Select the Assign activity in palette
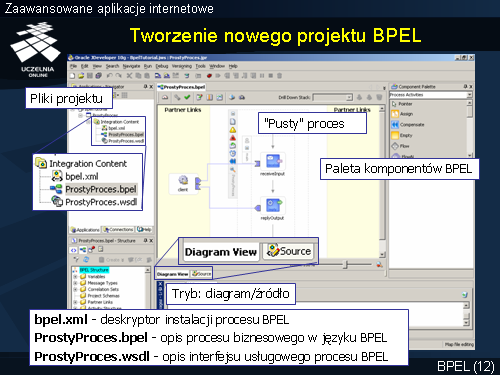The height and width of the screenshot is (375, 500). [x=402, y=114]
